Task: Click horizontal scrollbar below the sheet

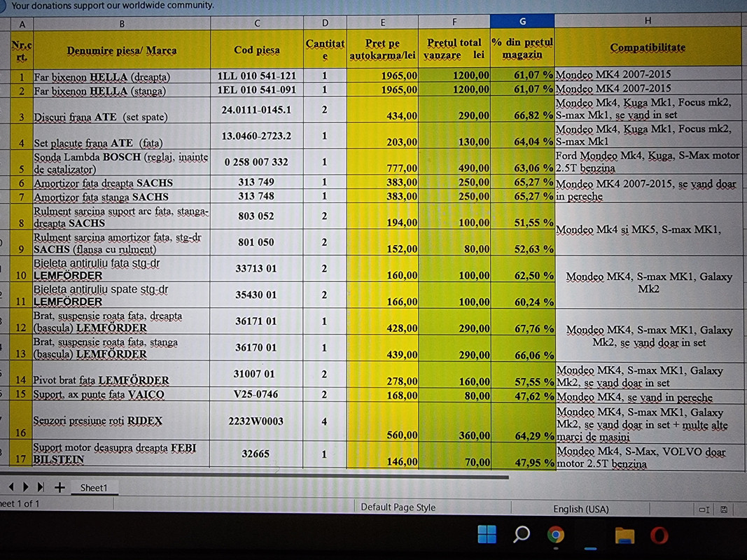Action: tap(254, 476)
